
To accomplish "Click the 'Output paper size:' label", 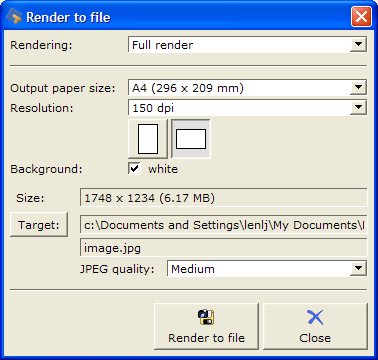I will coord(63,88).
